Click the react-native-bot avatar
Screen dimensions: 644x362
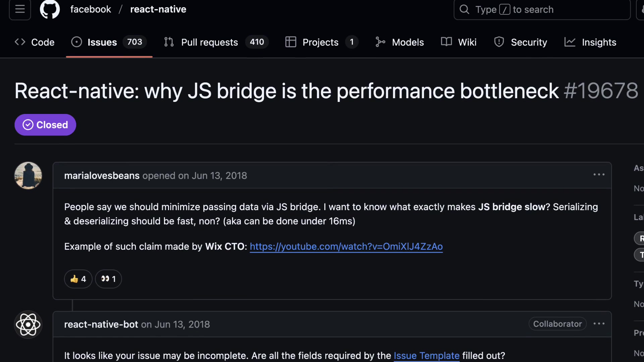coord(28,324)
